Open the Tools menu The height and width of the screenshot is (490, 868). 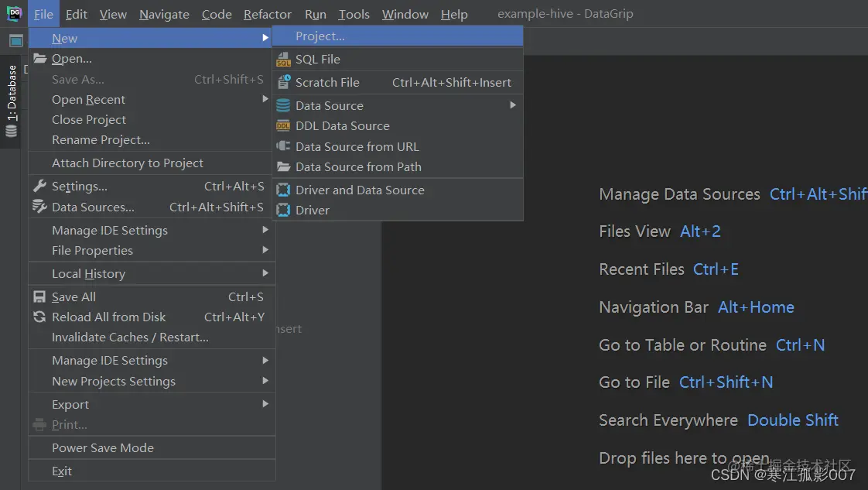354,14
